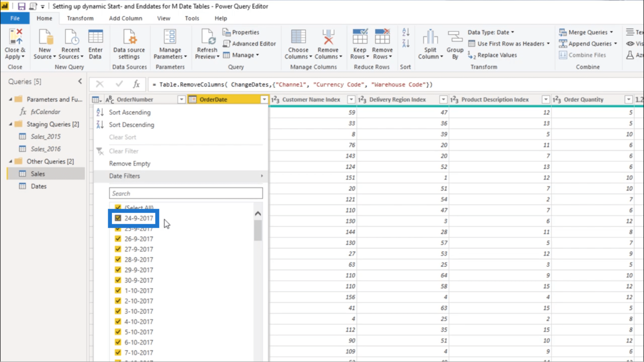Click Replace Values
The image size is (644, 362).
point(492,55)
